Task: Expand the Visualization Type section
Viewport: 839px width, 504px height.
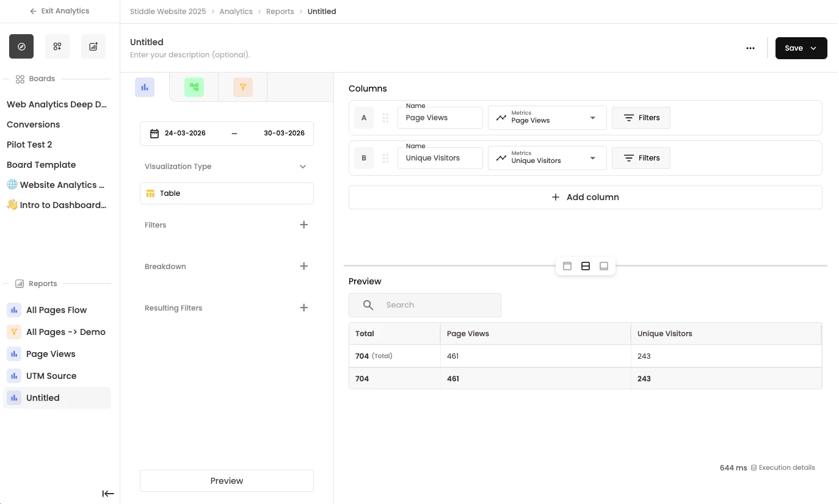Action: pyautogui.click(x=303, y=167)
